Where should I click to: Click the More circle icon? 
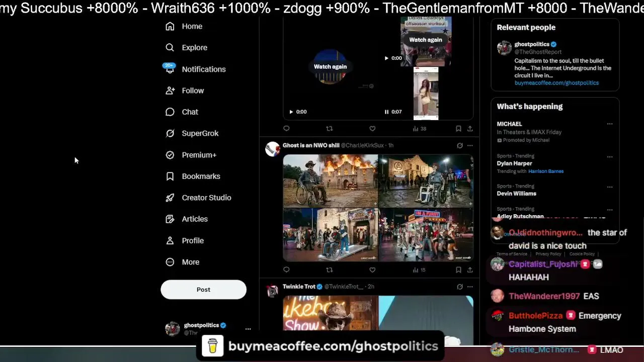(x=170, y=262)
